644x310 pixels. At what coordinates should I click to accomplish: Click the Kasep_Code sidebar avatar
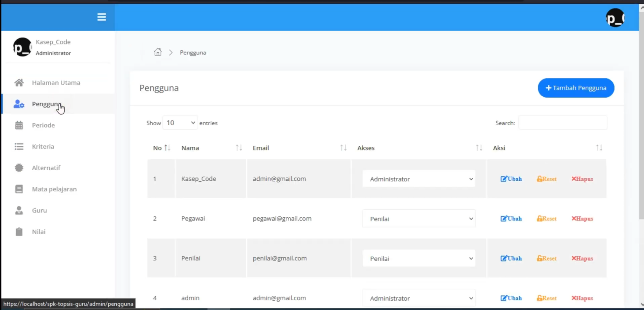tap(22, 47)
